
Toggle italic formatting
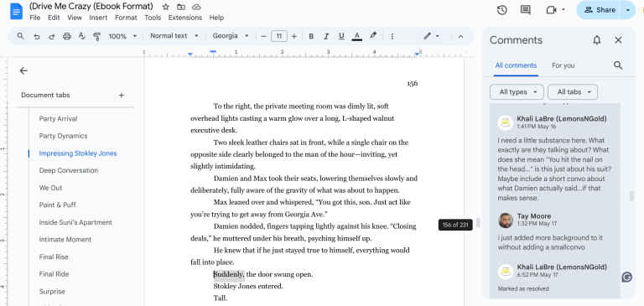tap(326, 36)
